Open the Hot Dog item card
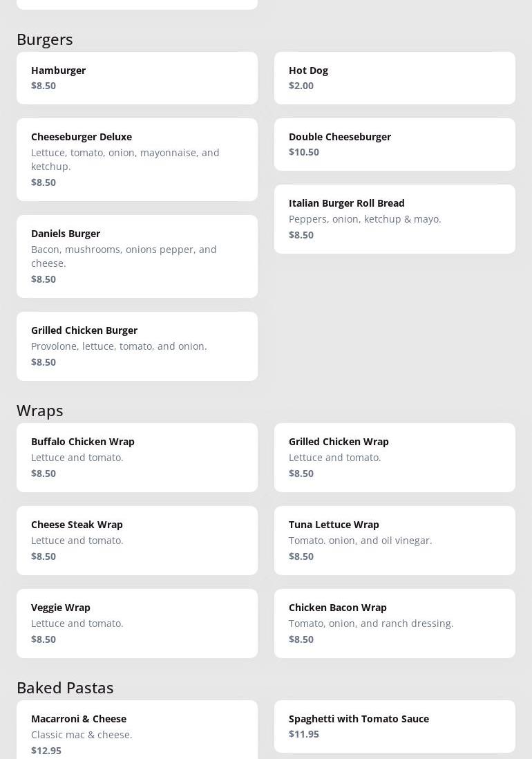Viewport: 532px width, 759px height. (395, 78)
